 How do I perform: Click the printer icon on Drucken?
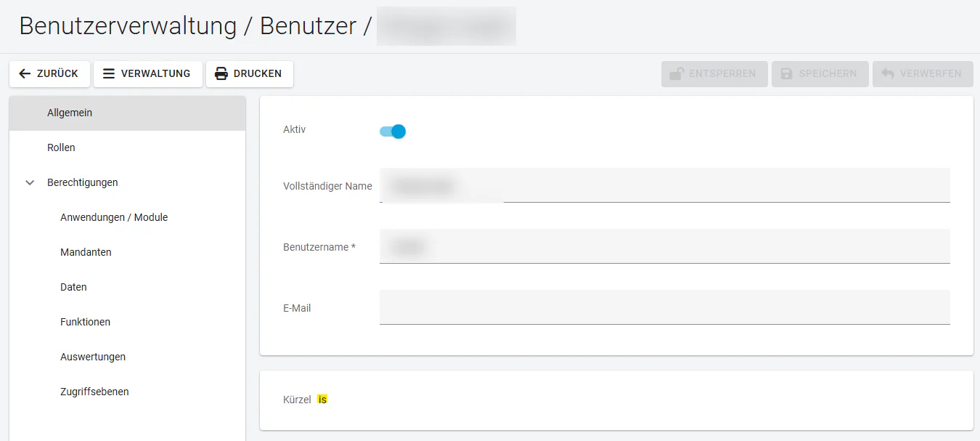[221, 73]
